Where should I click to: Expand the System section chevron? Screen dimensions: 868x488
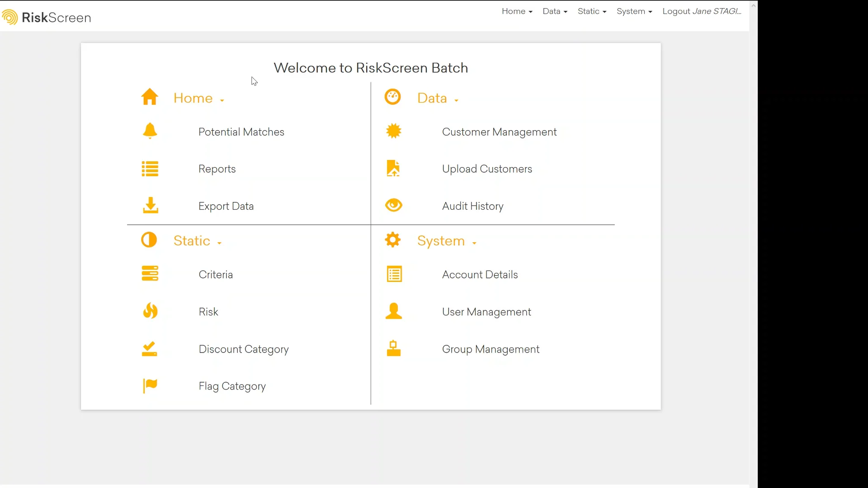pyautogui.click(x=475, y=242)
